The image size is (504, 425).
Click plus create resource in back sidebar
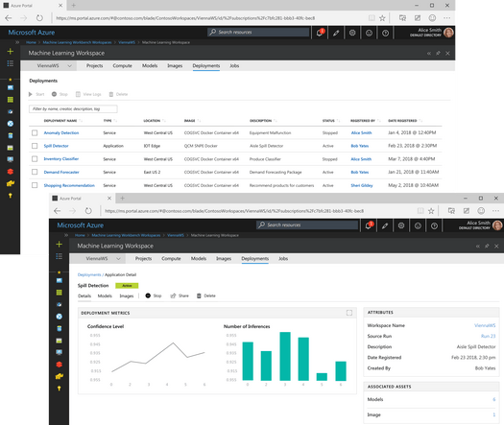pos(11,52)
